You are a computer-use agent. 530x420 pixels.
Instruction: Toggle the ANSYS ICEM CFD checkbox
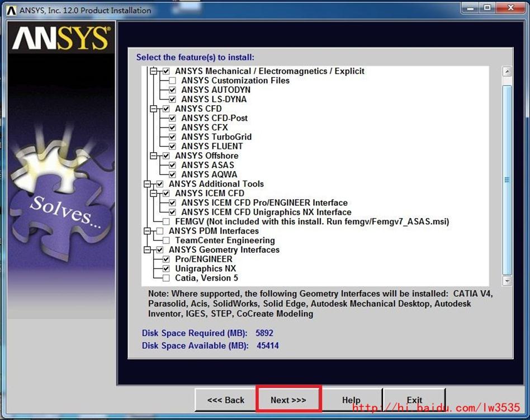pyautogui.click(x=166, y=193)
